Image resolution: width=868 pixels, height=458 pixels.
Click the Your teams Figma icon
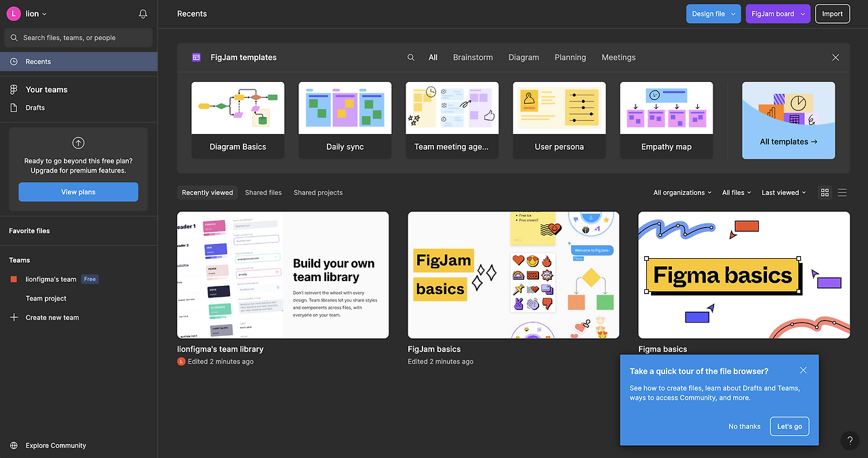point(14,89)
